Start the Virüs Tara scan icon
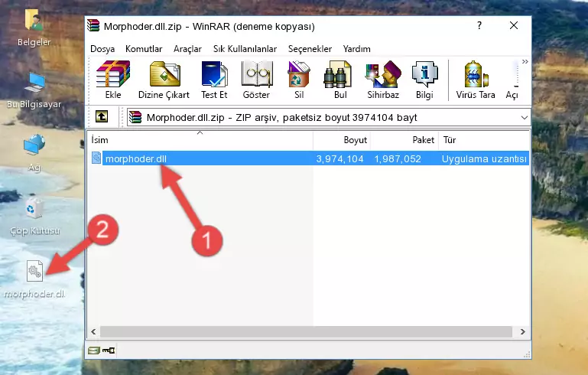This screenshot has height=375, width=588. click(x=476, y=80)
